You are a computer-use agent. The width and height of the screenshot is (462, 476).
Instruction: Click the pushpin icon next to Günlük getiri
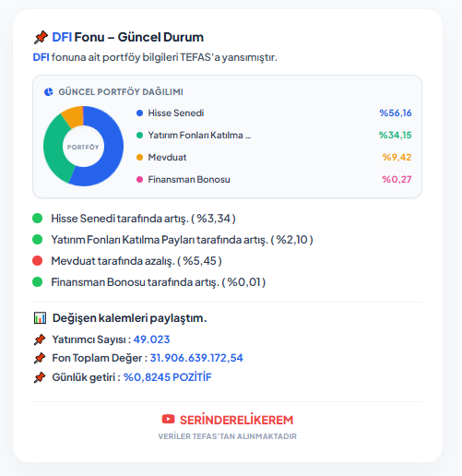point(40,377)
